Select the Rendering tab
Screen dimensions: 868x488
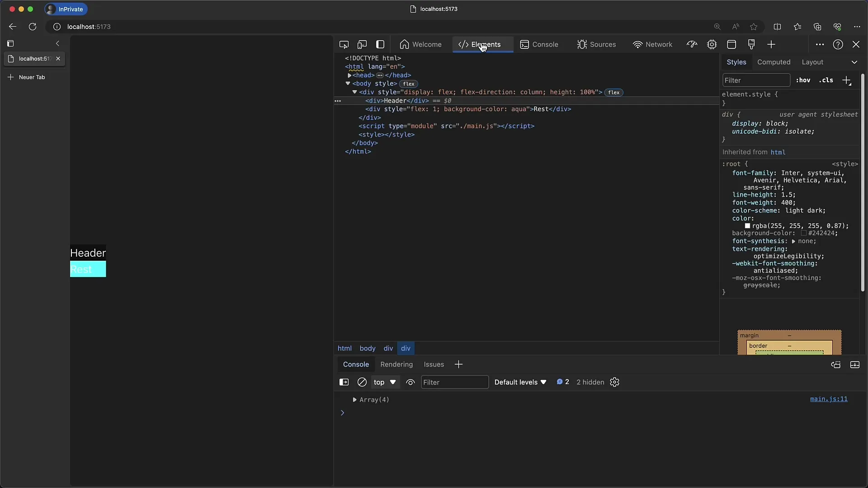(x=396, y=364)
